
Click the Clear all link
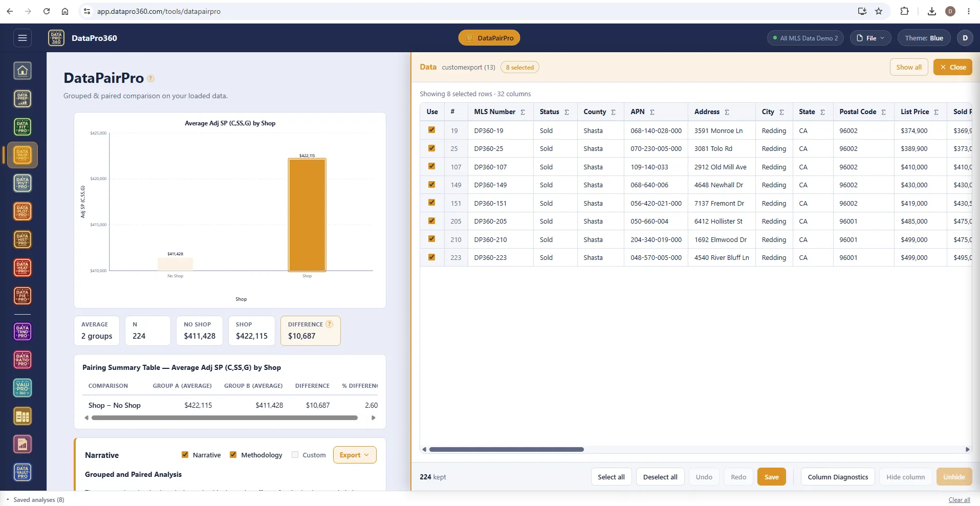tap(959, 500)
